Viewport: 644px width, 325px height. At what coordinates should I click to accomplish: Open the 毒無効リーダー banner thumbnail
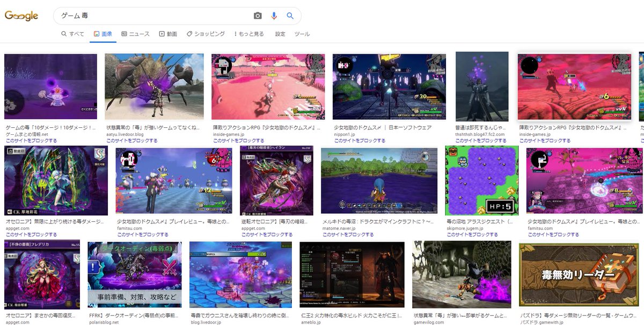[579, 275]
